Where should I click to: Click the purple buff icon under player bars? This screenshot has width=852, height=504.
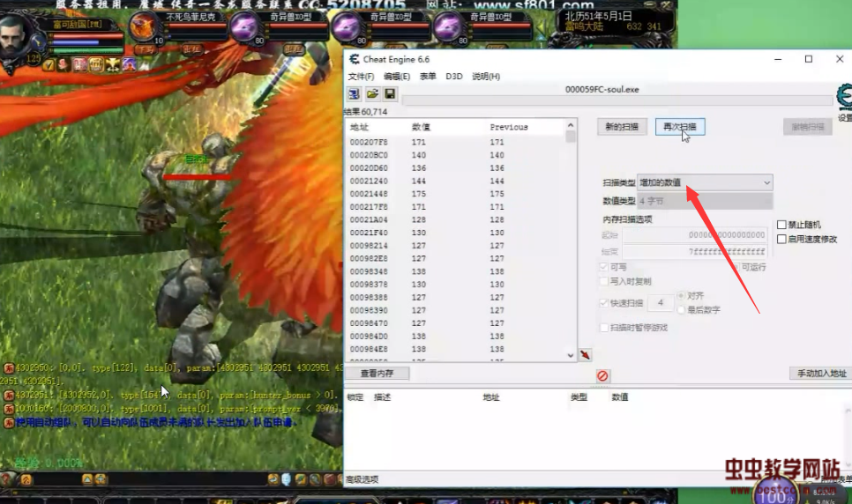pyautogui.click(x=130, y=65)
